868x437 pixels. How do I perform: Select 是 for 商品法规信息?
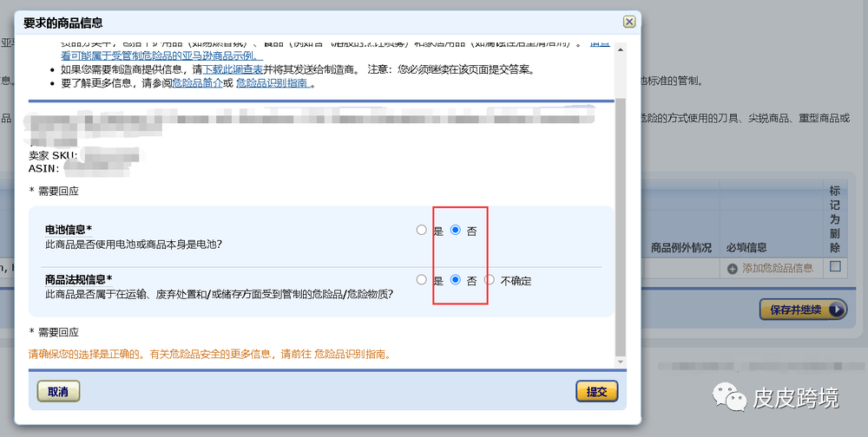[x=422, y=279]
